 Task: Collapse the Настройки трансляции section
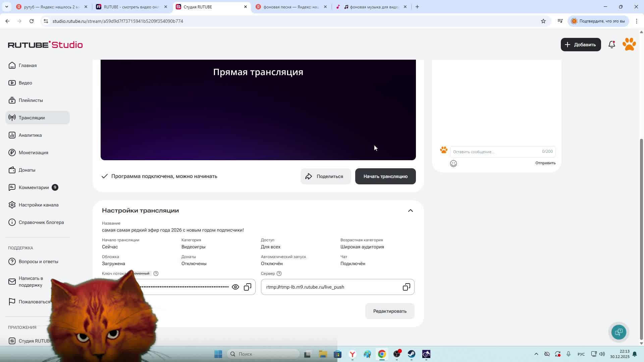coord(410,210)
